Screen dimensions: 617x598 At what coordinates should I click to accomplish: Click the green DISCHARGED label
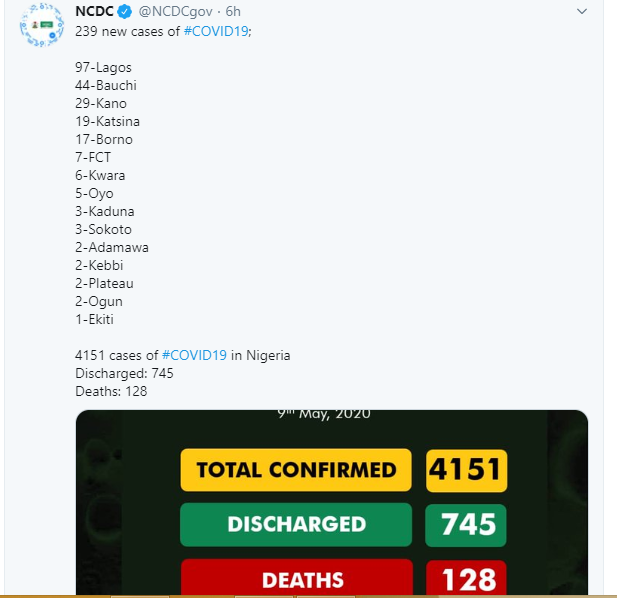[296, 524]
